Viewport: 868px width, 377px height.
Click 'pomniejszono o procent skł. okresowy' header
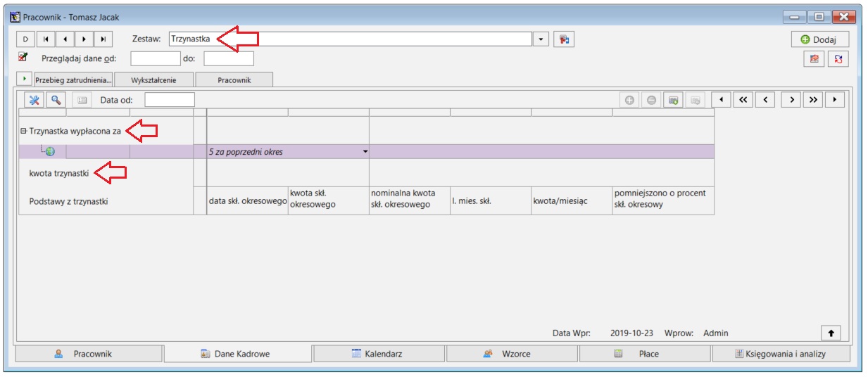[663, 200]
